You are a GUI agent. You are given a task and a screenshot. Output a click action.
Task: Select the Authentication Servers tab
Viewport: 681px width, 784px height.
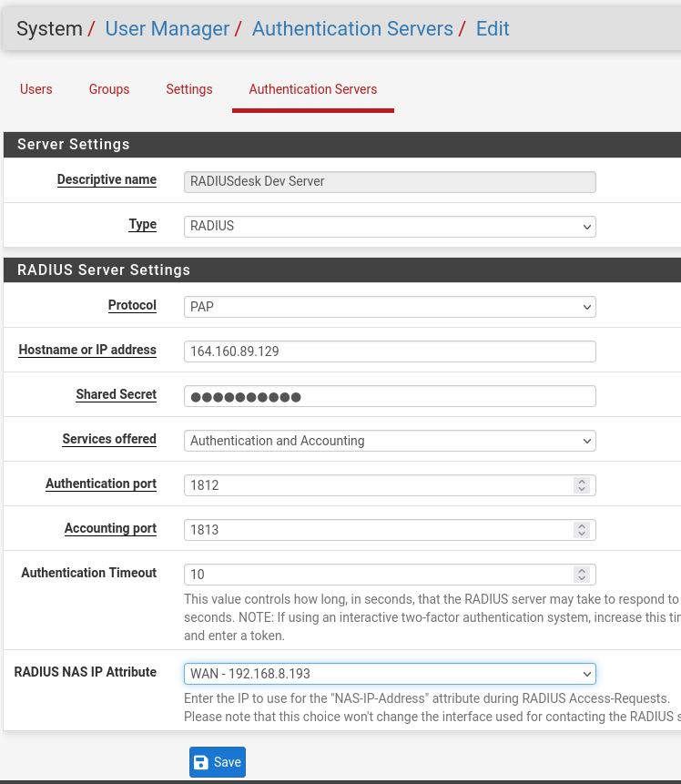click(312, 89)
